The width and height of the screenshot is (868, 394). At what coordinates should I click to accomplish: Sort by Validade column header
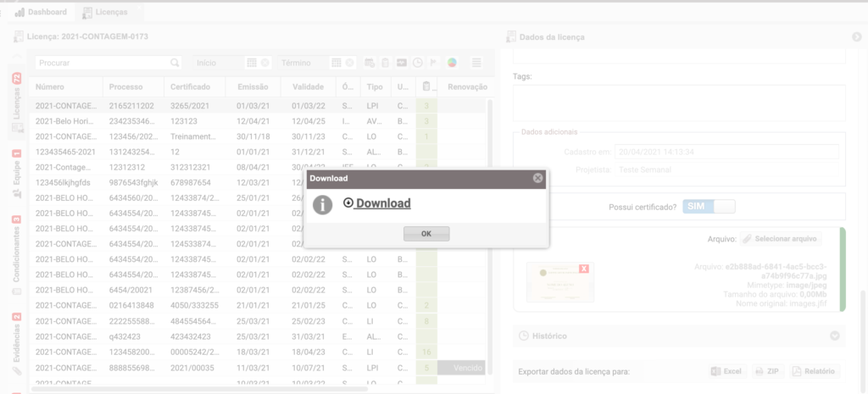pos(309,87)
